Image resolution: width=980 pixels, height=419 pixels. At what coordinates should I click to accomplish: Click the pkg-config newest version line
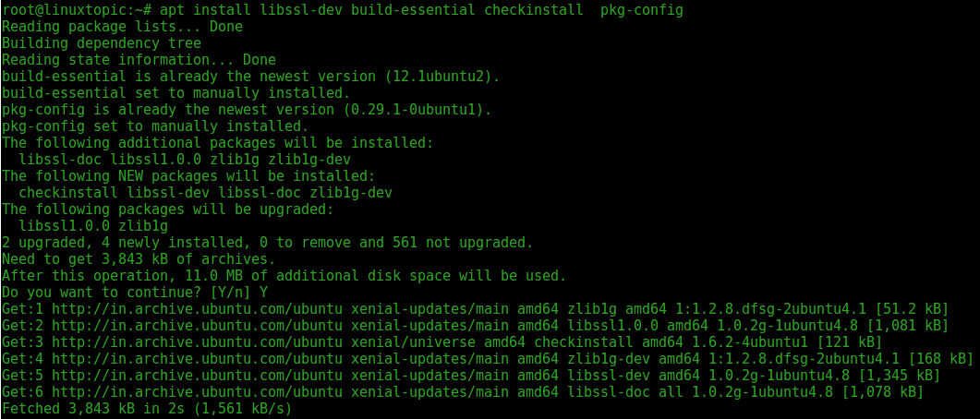(247, 111)
